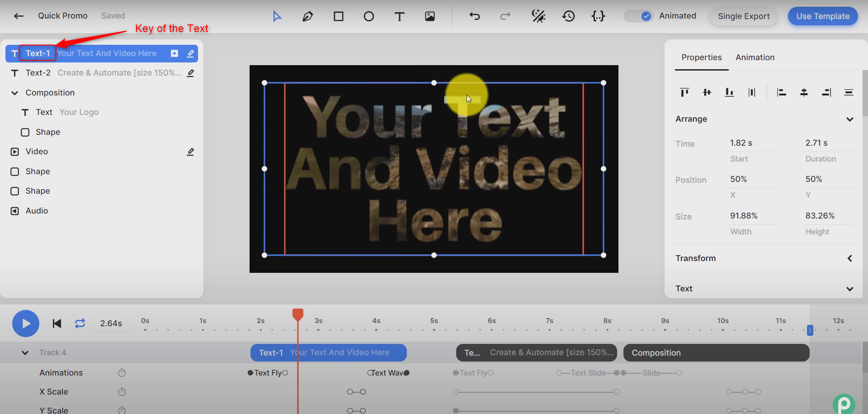Click the magic wand toolbar icon

(x=538, y=17)
